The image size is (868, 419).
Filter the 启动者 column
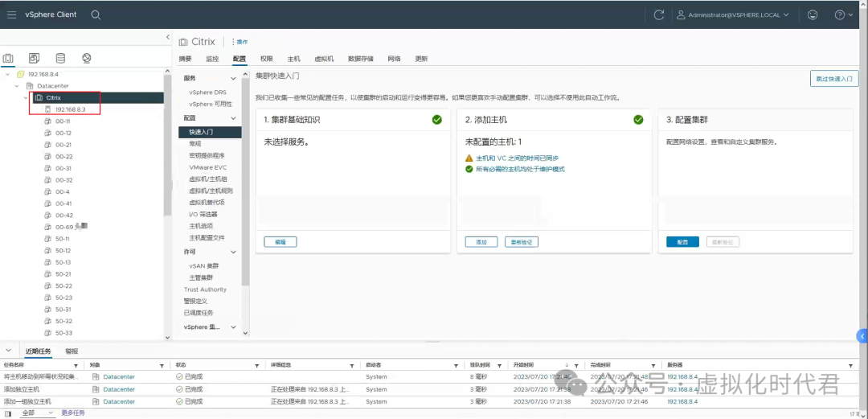click(457, 366)
